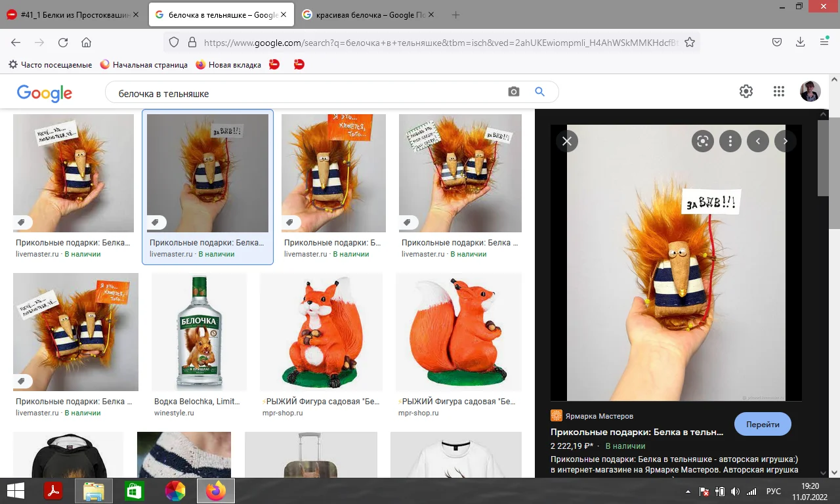Open the Firefox downloads panel

point(801,42)
